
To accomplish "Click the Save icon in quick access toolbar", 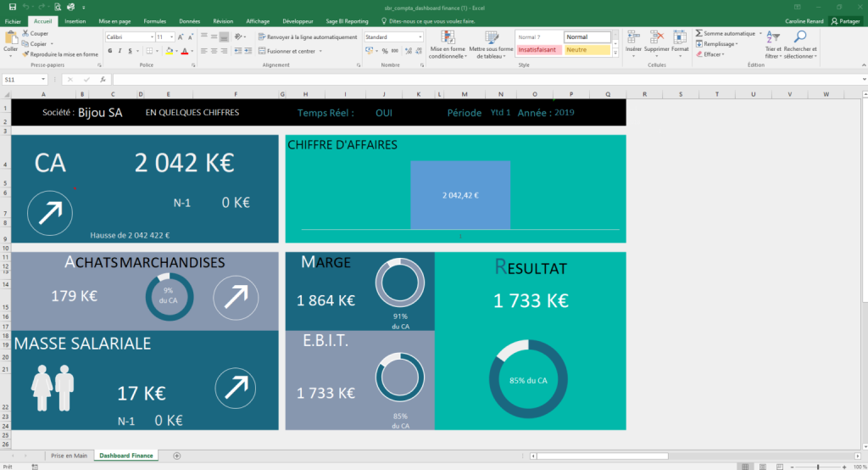I will (x=11, y=7).
